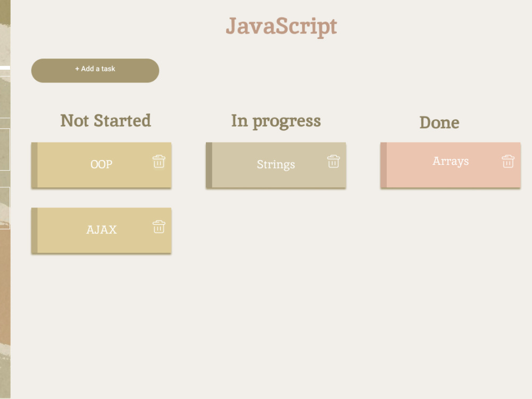Click the white bar in left sidebar strip
The image size is (532, 399).
coord(5,68)
